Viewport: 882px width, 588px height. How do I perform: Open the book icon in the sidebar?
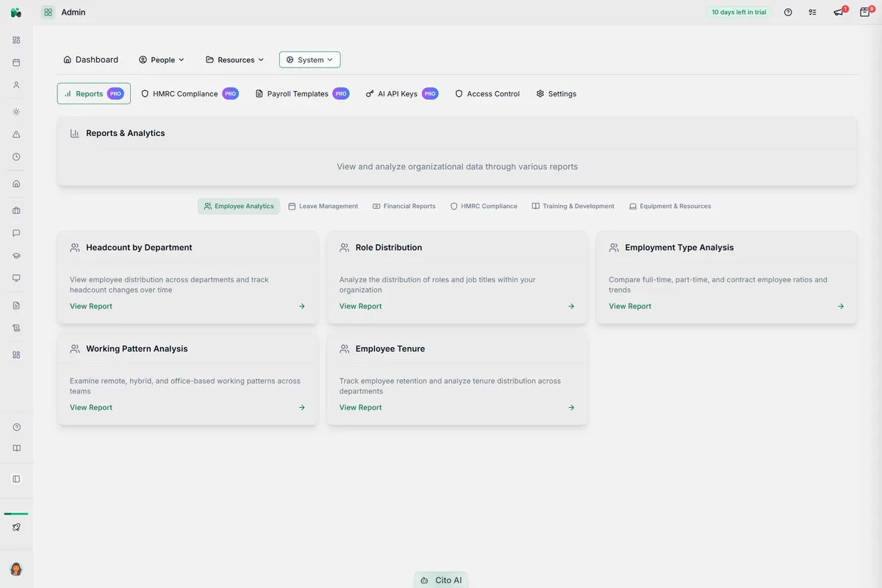pyautogui.click(x=16, y=448)
